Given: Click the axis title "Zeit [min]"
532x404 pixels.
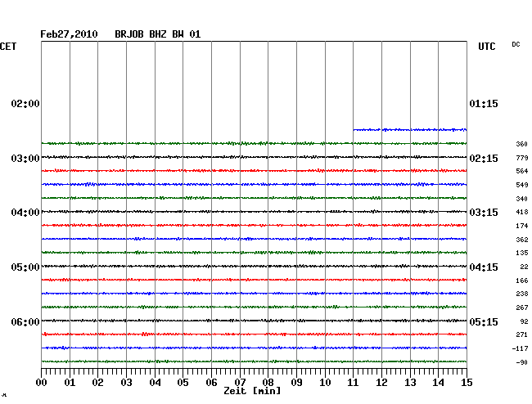Looking at the screenshot, I should pyautogui.click(x=252, y=391).
